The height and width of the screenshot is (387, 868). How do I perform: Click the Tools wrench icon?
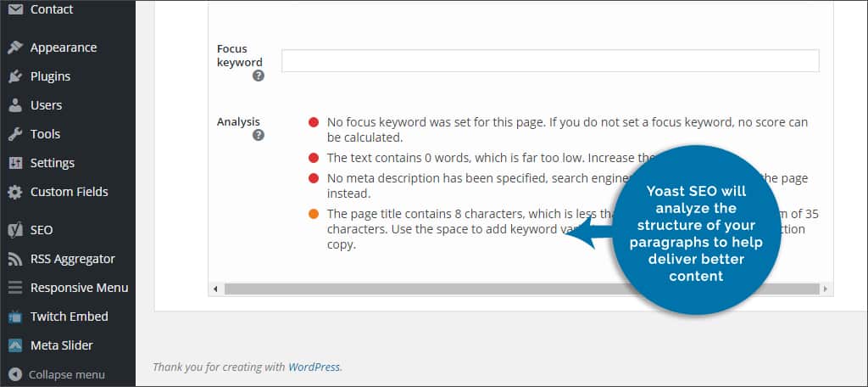15,134
